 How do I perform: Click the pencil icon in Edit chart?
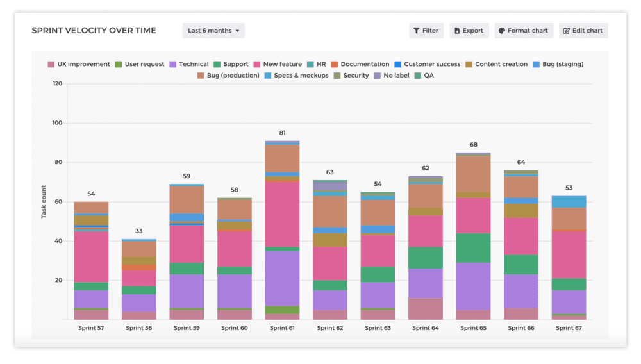[x=566, y=31]
